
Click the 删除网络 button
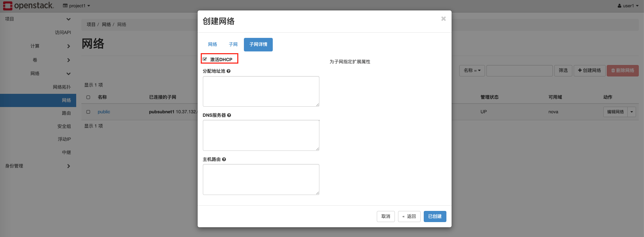pos(623,71)
